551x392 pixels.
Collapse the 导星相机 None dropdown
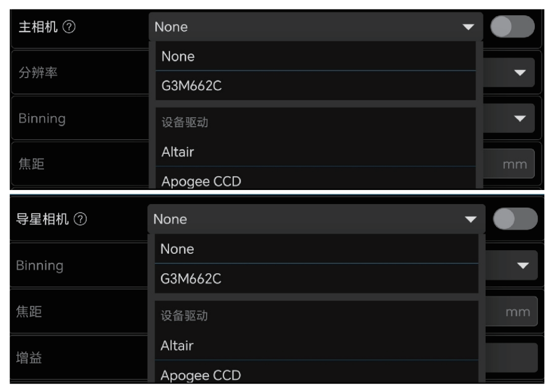[x=316, y=219]
